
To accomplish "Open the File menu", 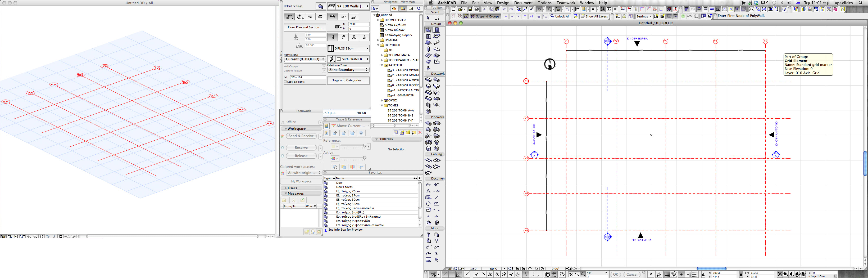I will [464, 3].
